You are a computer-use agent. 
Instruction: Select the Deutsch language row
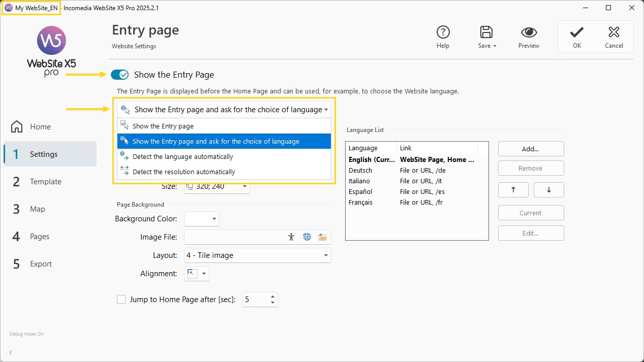(x=417, y=170)
